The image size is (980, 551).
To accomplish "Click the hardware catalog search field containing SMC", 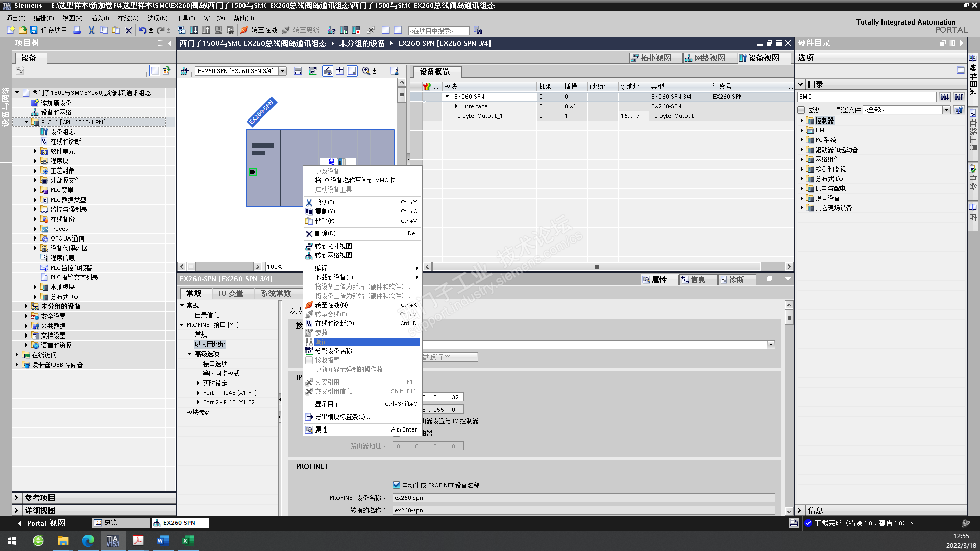I will click(867, 97).
